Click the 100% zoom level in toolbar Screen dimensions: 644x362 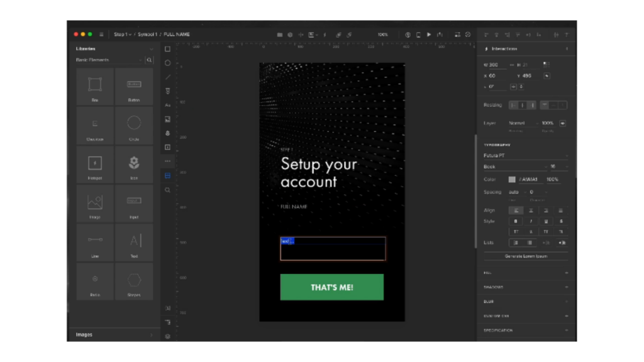tap(383, 35)
